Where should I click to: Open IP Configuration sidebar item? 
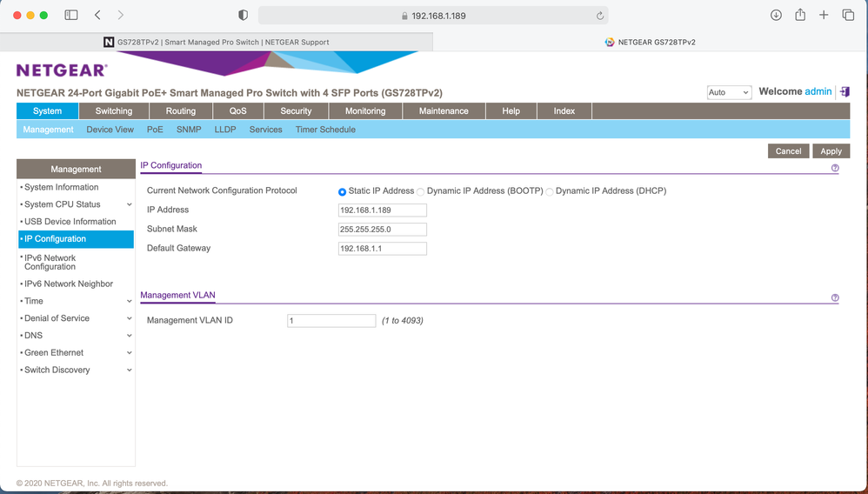pyautogui.click(x=76, y=238)
